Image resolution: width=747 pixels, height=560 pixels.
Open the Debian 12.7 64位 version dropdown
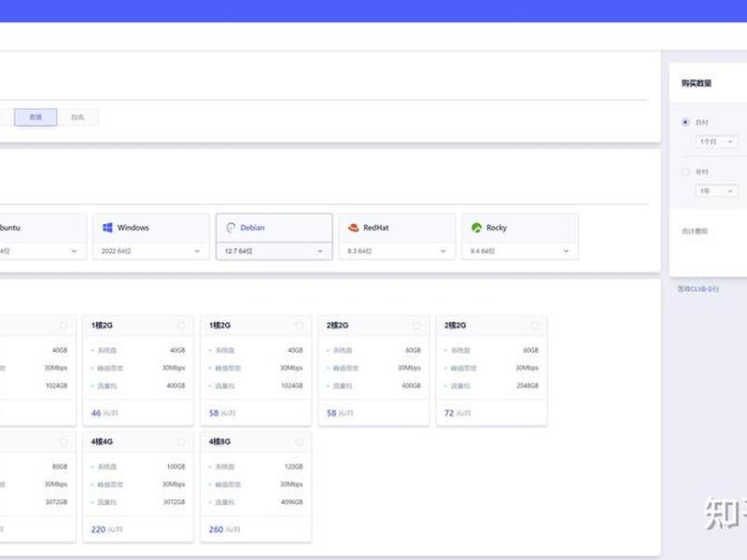(x=274, y=251)
